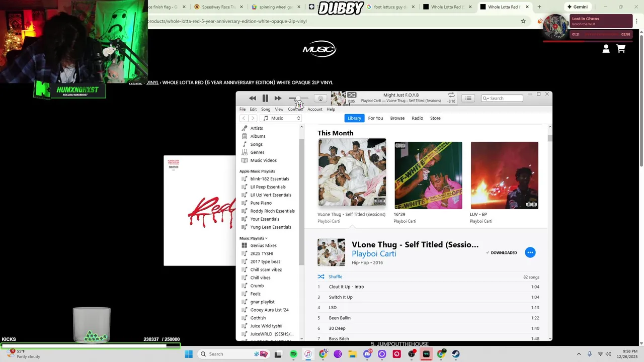The image size is (644, 362).
Task: Shuffle the VLone Thug album
Action: pyautogui.click(x=331, y=277)
